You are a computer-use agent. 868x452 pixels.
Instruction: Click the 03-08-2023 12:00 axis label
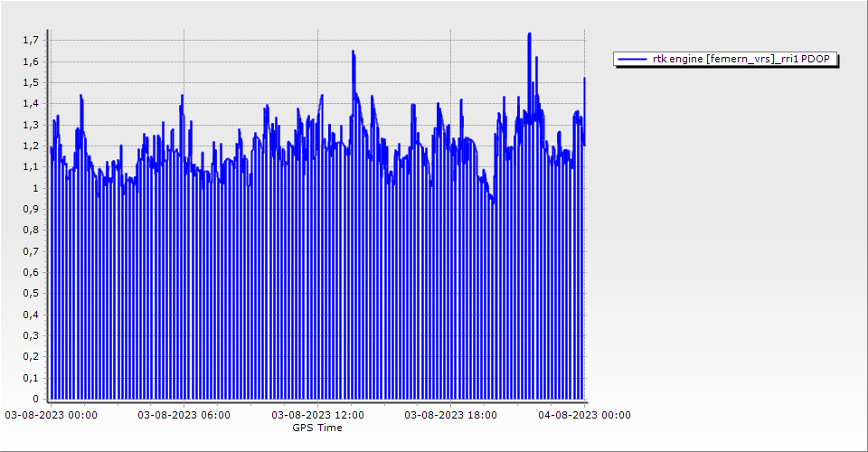pyautogui.click(x=318, y=416)
